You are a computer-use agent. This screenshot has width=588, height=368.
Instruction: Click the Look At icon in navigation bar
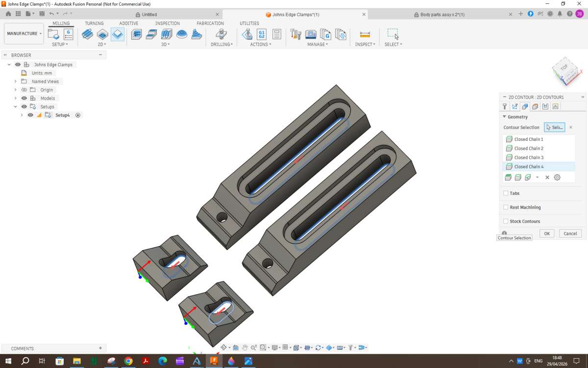tap(236, 347)
